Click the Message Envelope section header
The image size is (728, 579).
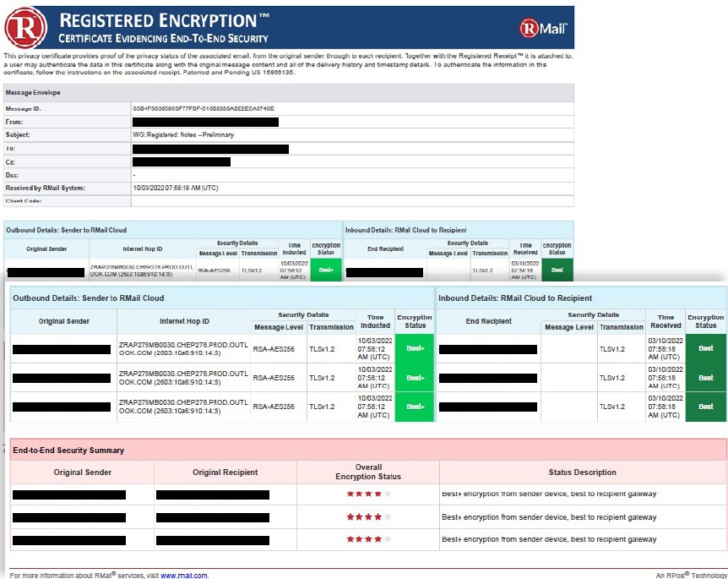click(33, 92)
